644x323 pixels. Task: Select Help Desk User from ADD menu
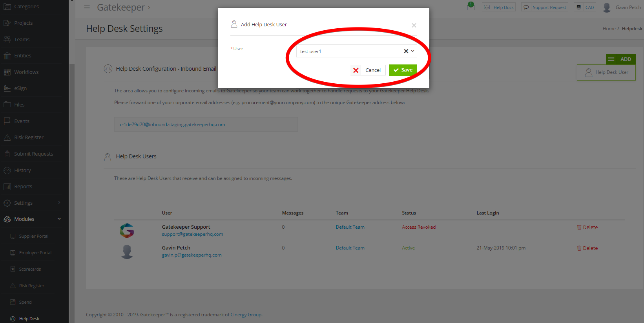point(606,72)
